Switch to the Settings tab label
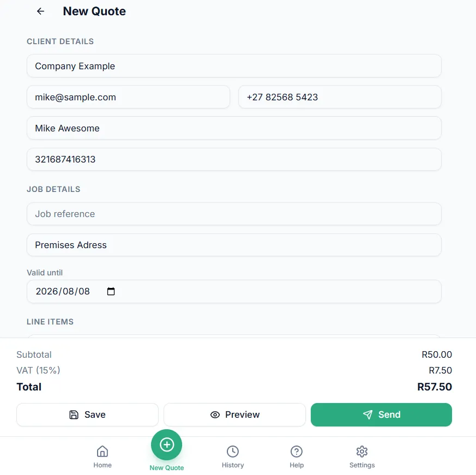The width and height of the screenshot is (476, 475). point(362,465)
